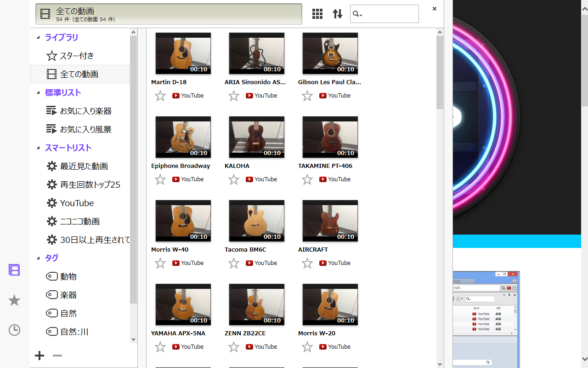
Task: Collapse the タグ section
Action: [39, 258]
